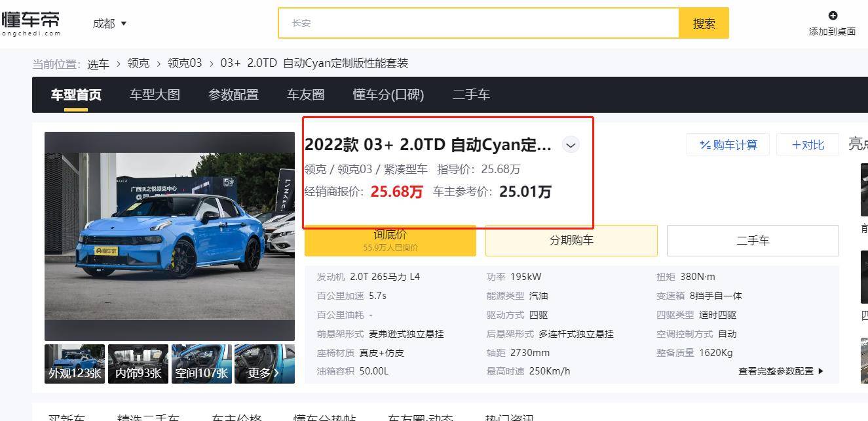Expand the car model version dropdown

click(x=571, y=145)
